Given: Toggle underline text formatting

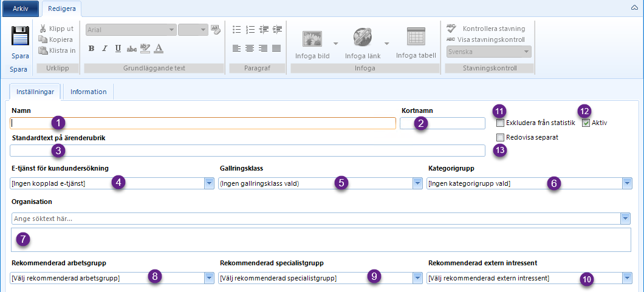Looking at the screenshot, I should point(118,49).
